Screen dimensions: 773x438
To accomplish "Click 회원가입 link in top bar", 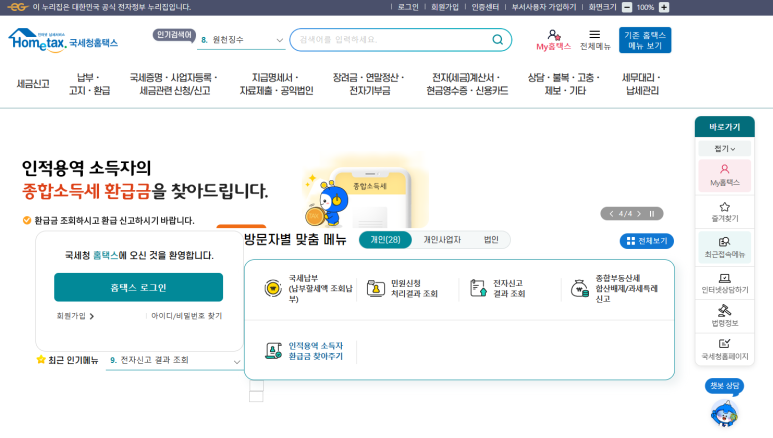I will 445,7.
